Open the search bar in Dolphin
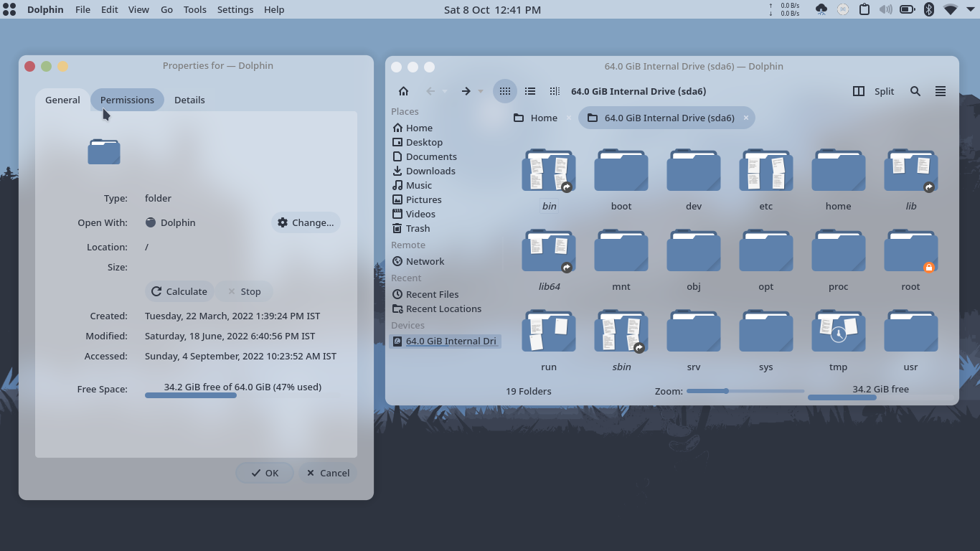Viewport: 980px width, 551px height. click(915, 91)
